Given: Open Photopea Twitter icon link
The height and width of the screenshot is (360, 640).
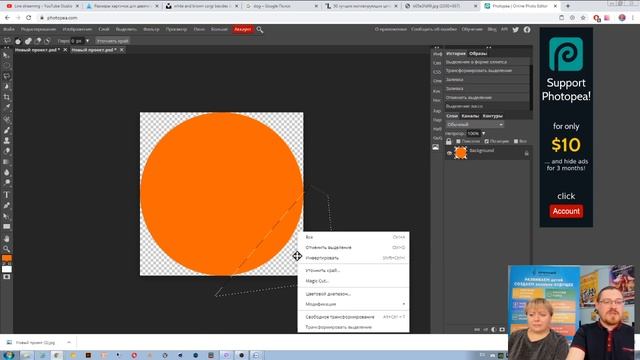Looking at the screenshot, I should (516, 29).
